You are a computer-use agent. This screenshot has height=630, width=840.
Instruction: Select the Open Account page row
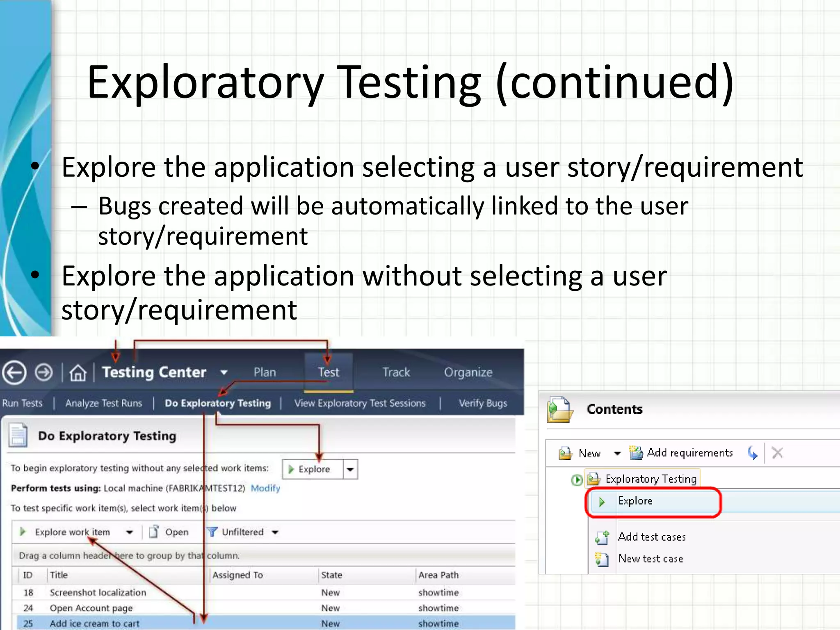(x=266, y=608)
